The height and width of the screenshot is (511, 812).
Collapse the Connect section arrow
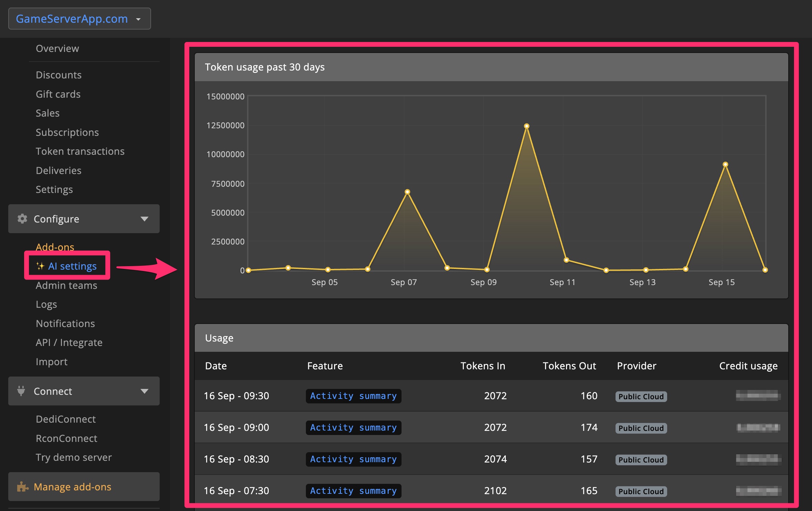click(x=145, y=391)
